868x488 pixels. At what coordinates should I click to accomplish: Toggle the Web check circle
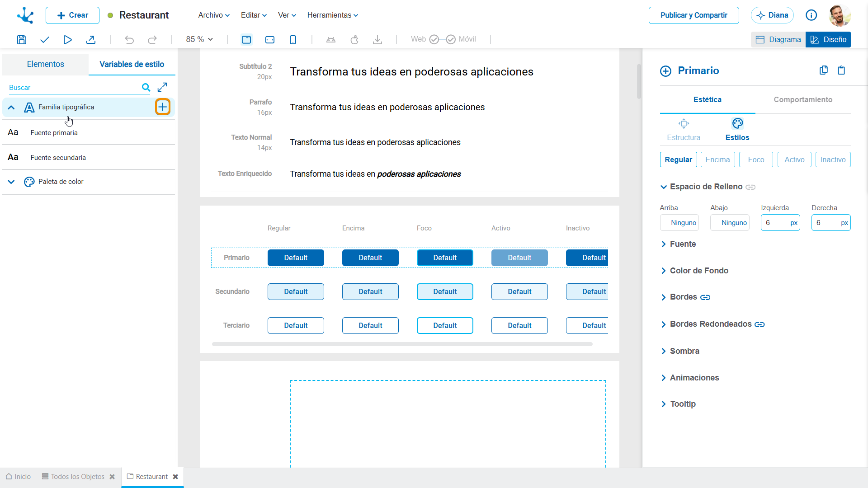pos(434,40)
